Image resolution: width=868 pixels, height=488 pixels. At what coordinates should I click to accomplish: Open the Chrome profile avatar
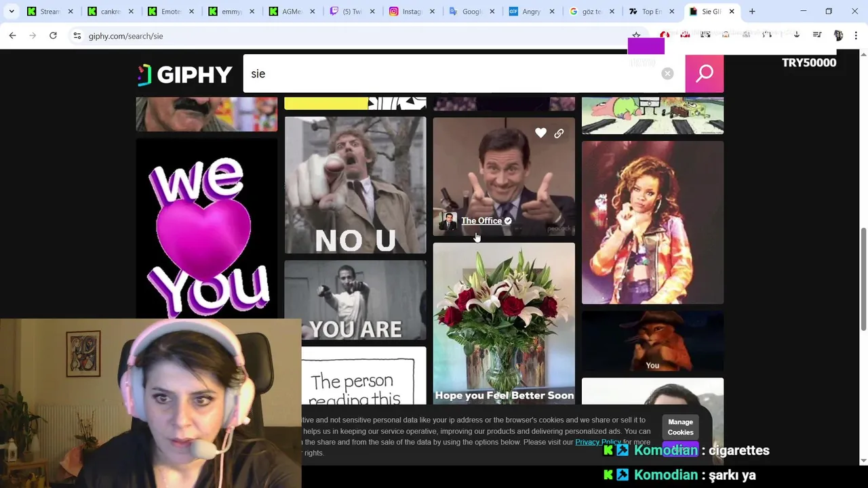click(837, 35)
